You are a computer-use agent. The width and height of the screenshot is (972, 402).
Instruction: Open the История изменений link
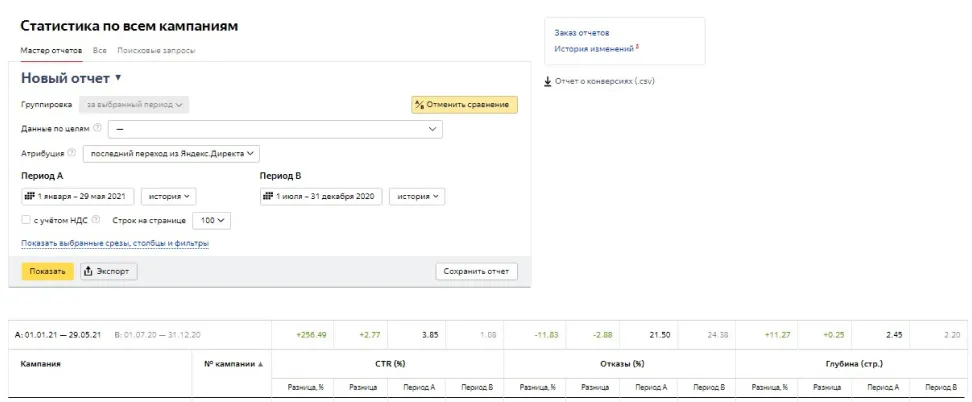(x=594, y=49)
